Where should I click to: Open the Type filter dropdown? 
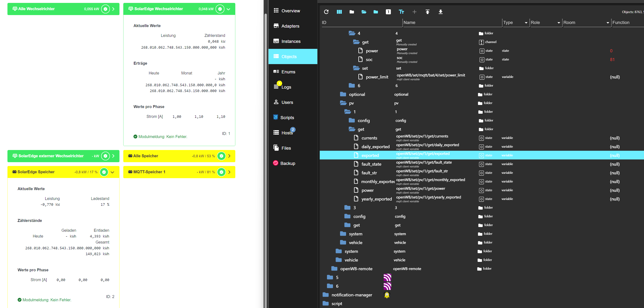[x=526, y=23]
